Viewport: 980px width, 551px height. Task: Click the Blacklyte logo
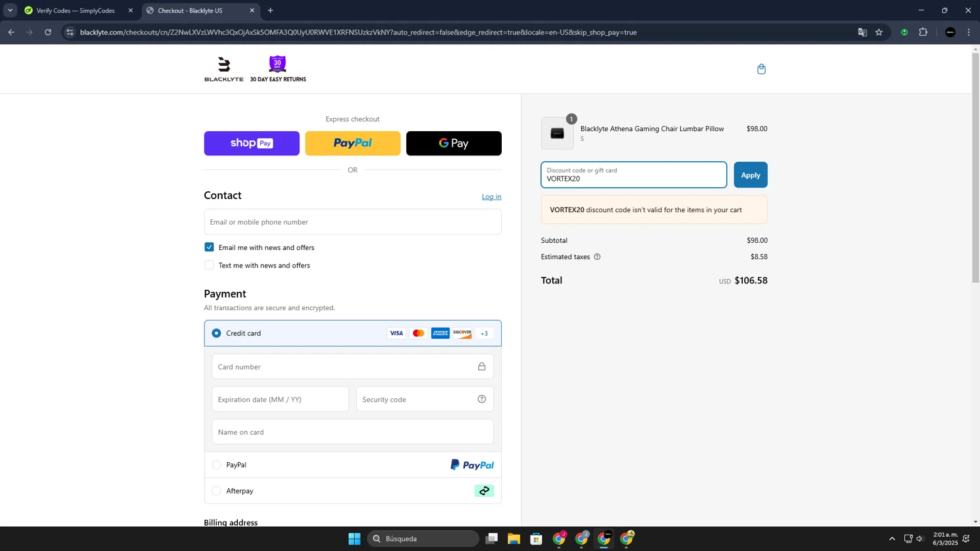click(x=223, y=69)
